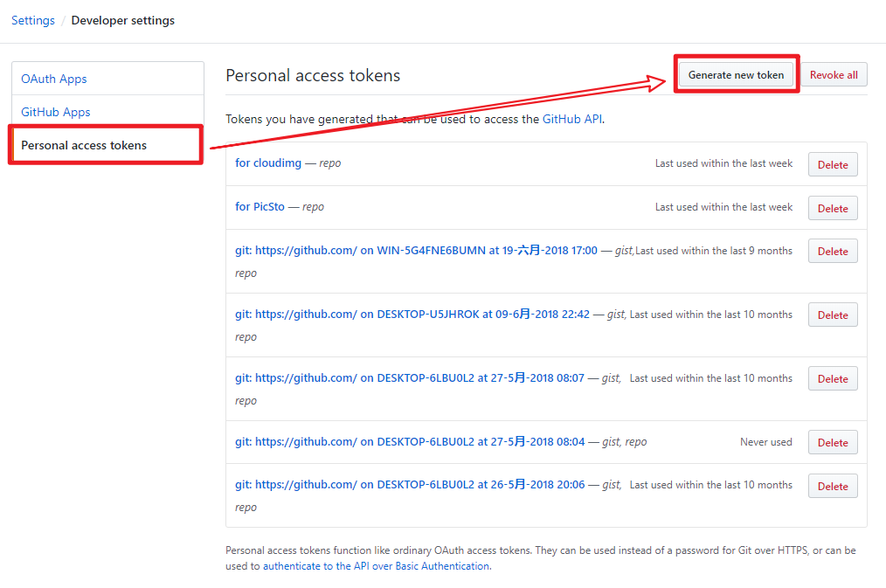Screen dimensions: 886x588
Task: Delete the token created 27-5月-2018 08:07
Action: tap(833, 378)
